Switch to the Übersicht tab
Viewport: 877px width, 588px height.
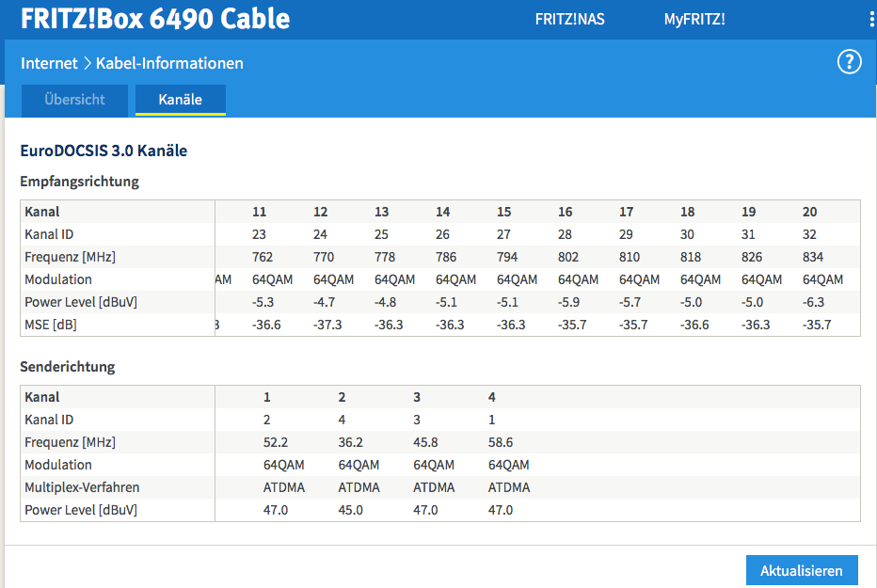74,100
